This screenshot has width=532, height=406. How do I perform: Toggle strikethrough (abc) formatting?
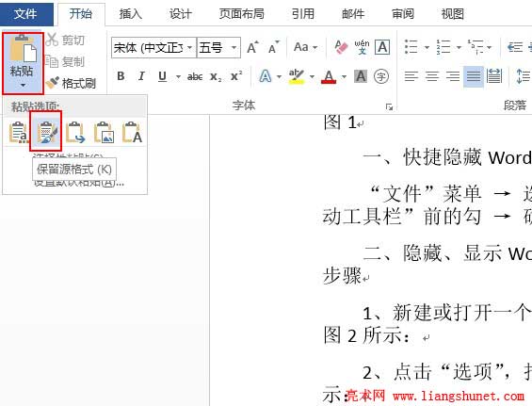(x=195, y=76)
